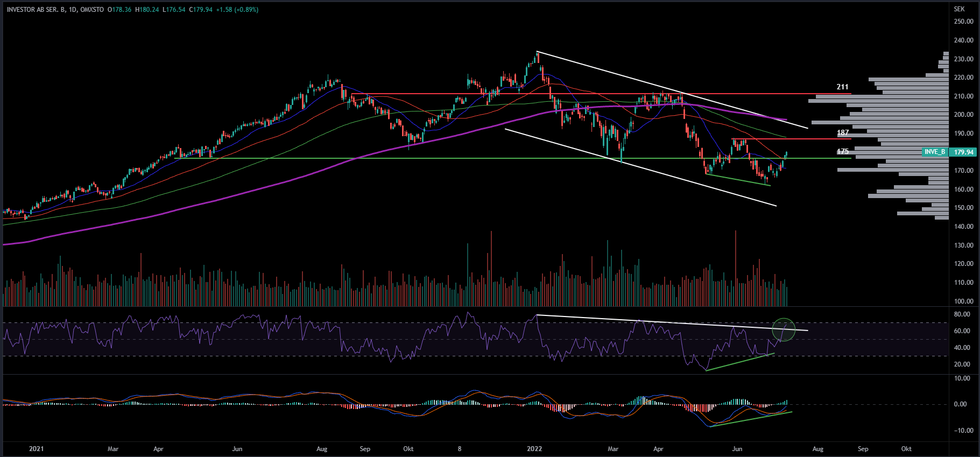Click the closing price change value +1.58 (+0.89%)

pyautogui.click(x=237, y=10)
